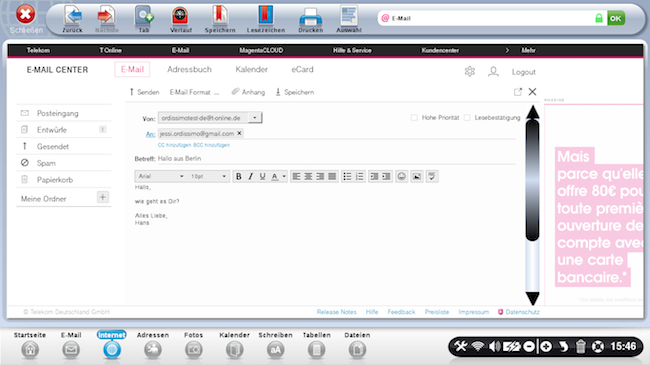The height and width of the screenshot is (365, 650).
Task: Insert a bulleted list
Action: point(347,176)
